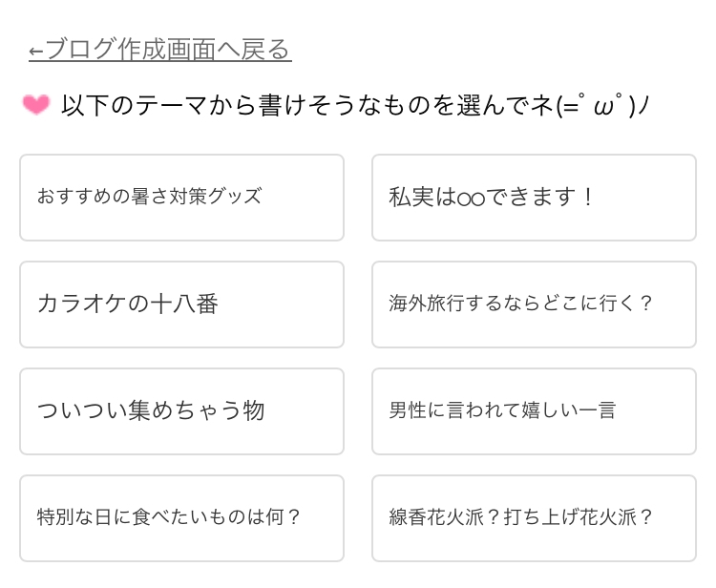Tap the karaoke signature song topic card

coord(181,304)
